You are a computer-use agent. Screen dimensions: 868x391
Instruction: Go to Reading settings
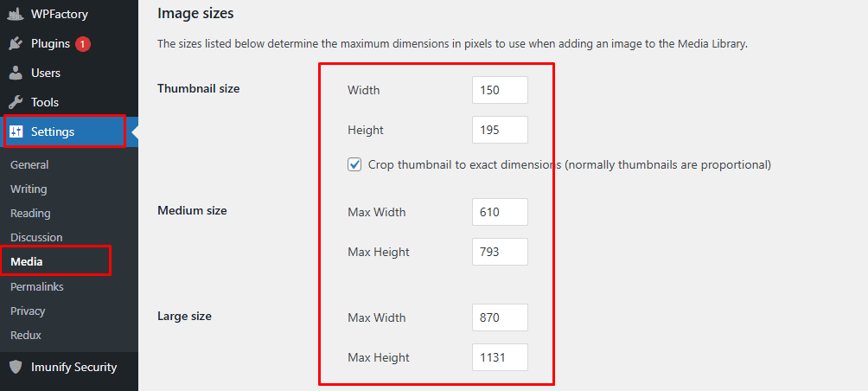click(30, 213)
